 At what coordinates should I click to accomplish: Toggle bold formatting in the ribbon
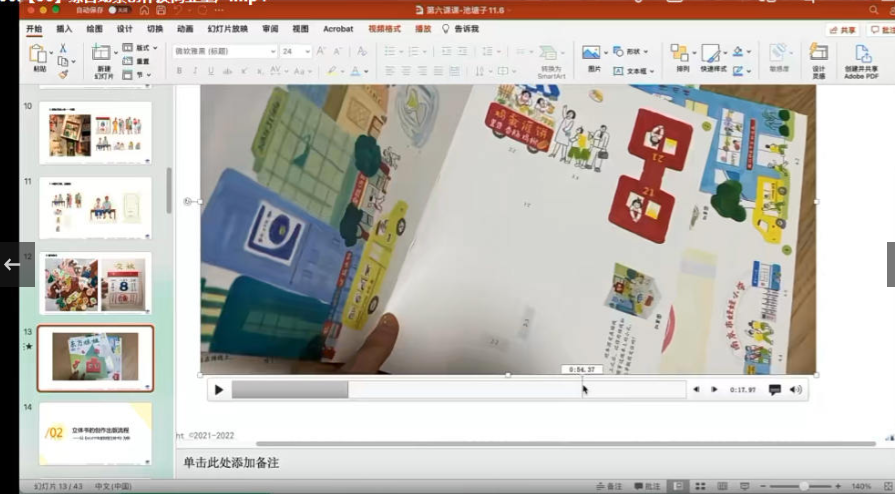179,71
